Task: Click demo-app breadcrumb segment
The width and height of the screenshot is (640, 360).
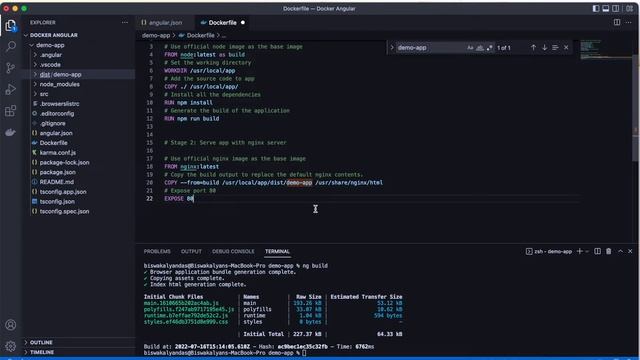Action: coord(156,36)
